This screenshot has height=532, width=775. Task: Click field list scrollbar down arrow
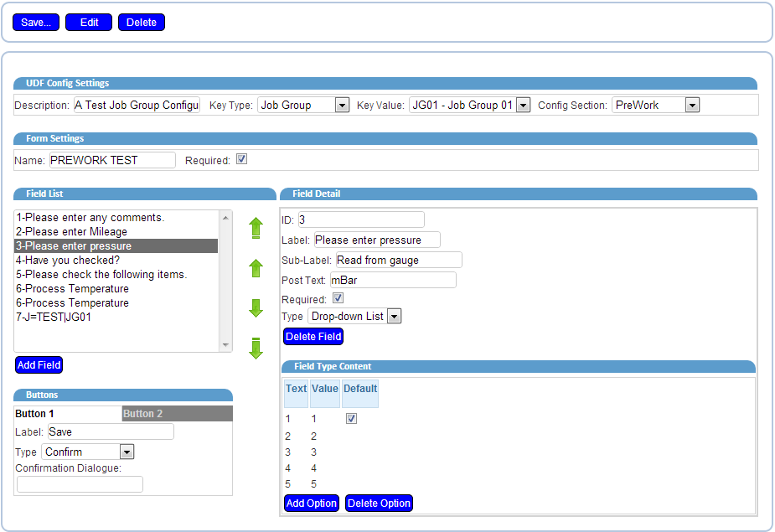225,344
